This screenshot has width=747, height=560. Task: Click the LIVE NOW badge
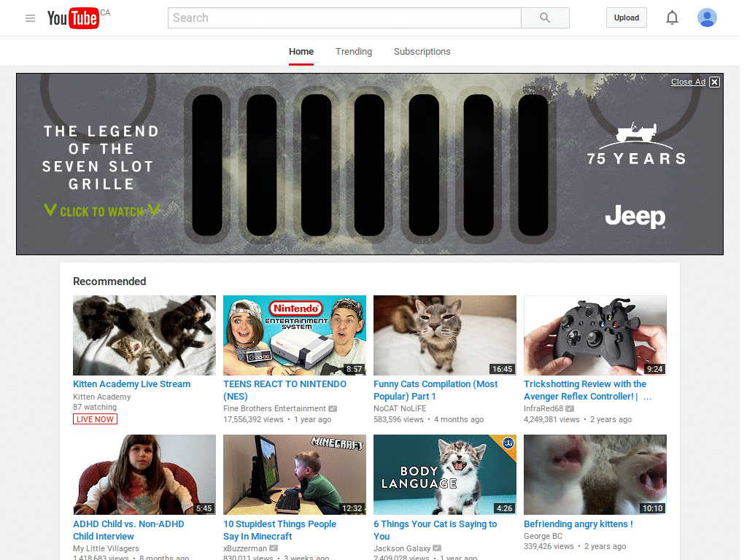pyautogui.click(x=95, y=419)
